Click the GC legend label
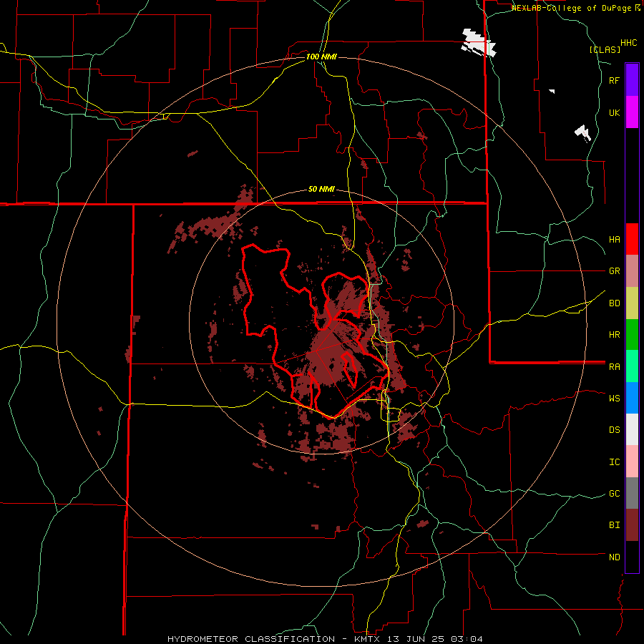This screenshot has height=644, width=644. 614,494
